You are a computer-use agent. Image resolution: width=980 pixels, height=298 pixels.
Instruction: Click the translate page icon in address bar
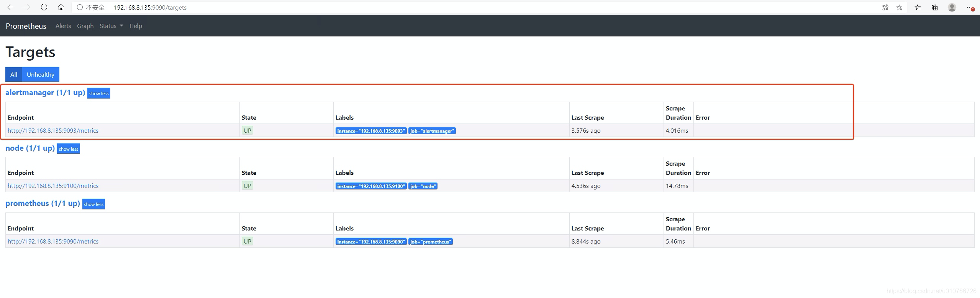pyautogui.click(x=885, y=7)
